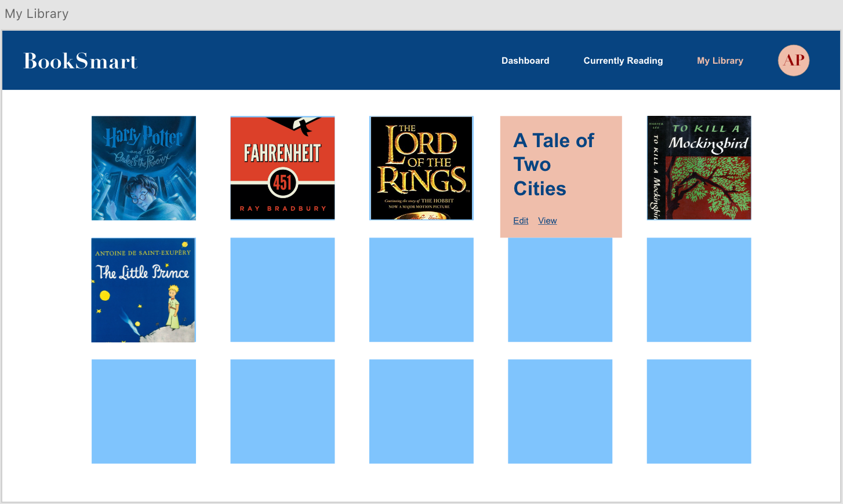Choose The Little Prince book cover
This screenshot has width=843, height=504.
pos(144,290)
